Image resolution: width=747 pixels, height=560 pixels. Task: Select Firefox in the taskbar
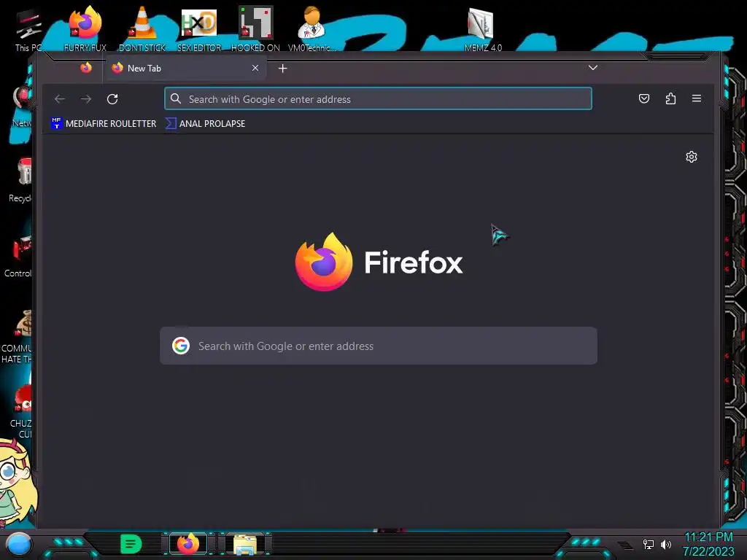click(x=188, y=544)
